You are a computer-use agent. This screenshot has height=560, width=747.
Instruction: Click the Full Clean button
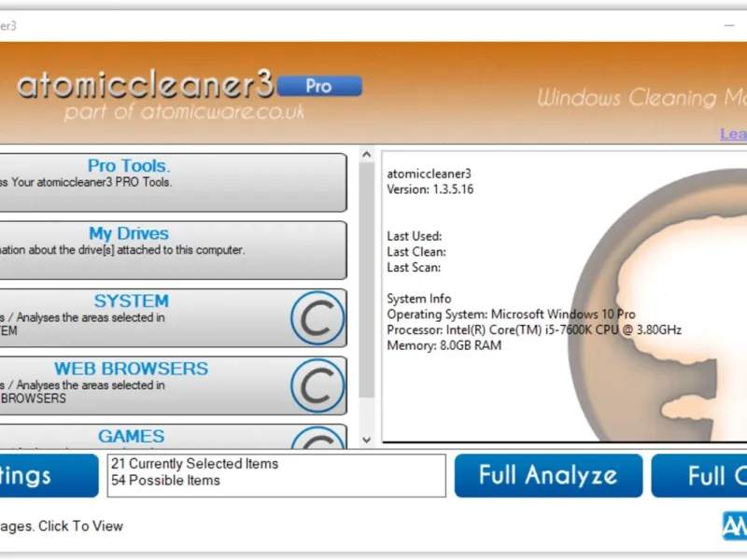coord(698,475)
